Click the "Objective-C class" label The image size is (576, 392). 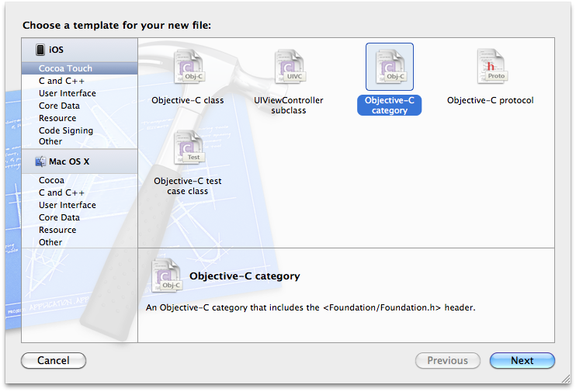[x=188, y=100]
